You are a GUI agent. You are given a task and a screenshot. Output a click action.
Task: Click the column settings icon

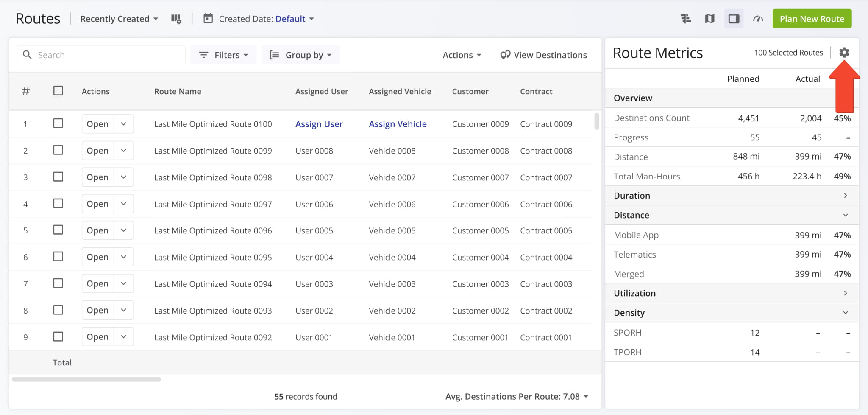pyautogui.click(x=176, y=19)
